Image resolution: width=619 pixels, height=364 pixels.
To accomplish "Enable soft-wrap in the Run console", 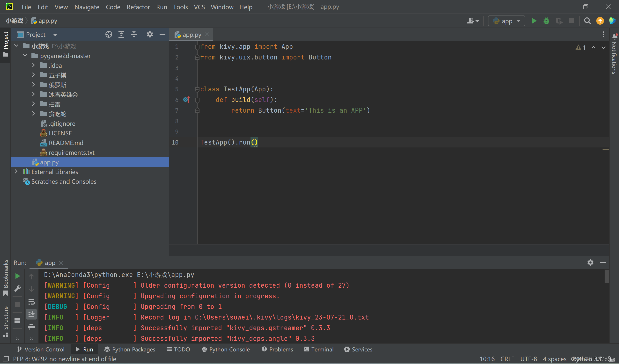I will [31, 302].
